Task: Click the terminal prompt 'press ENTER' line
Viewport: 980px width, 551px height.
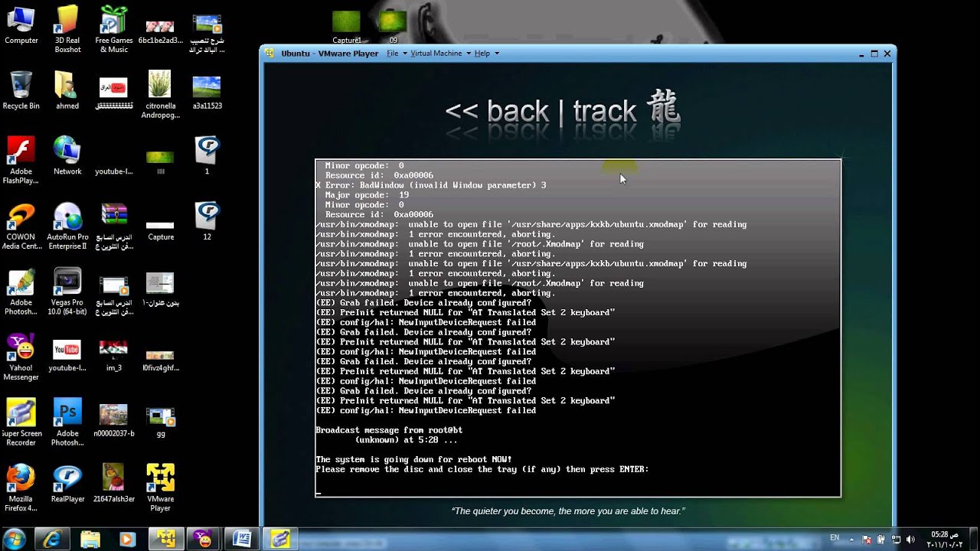Action: [482, 469]
